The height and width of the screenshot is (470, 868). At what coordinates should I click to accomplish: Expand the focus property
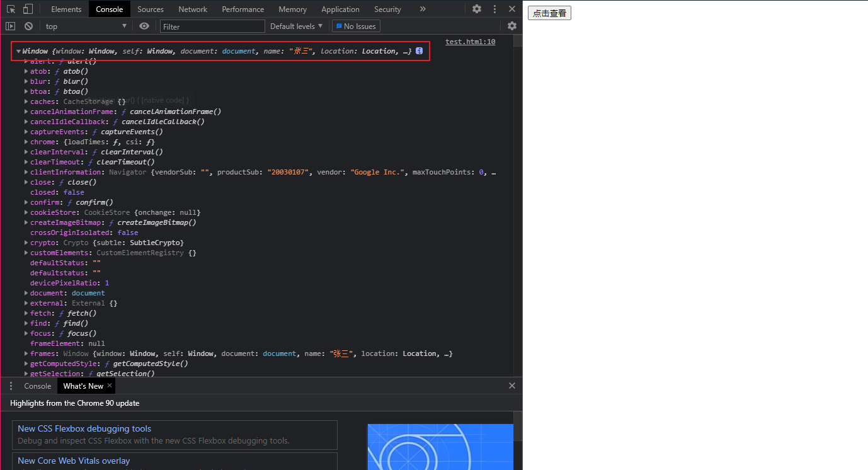[x=26, y=333]
